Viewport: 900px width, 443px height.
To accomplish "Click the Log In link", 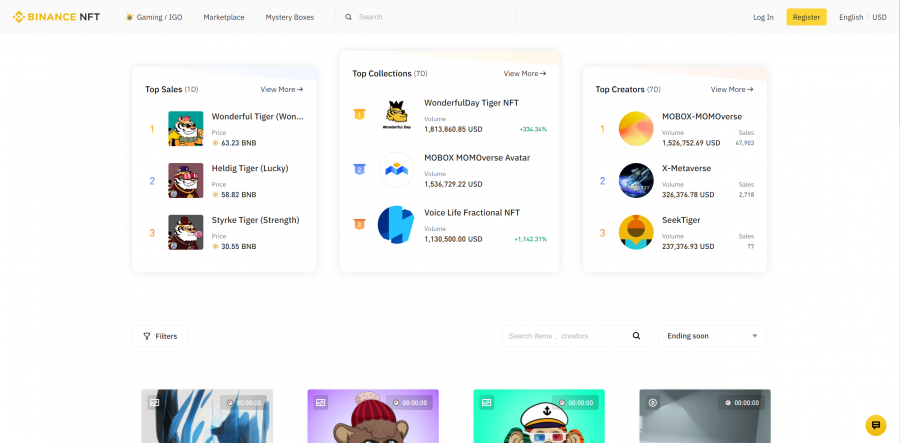I will point(763,17).
